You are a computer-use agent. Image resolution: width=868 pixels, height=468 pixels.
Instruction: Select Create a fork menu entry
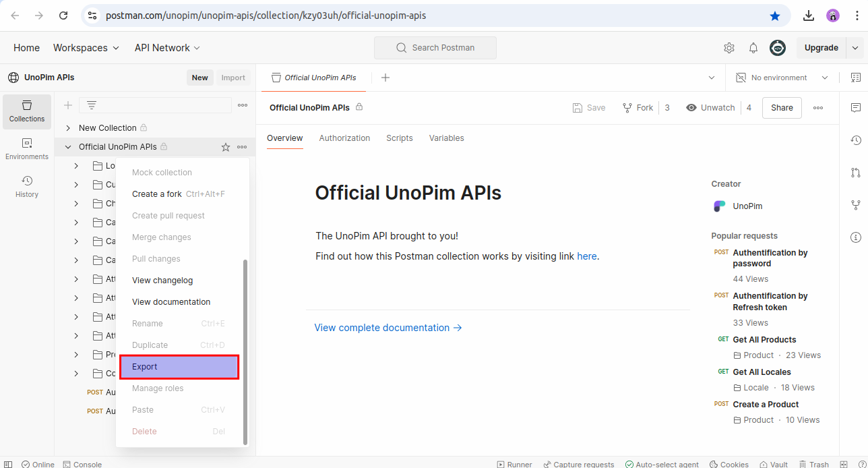click(x=179, y=194)
